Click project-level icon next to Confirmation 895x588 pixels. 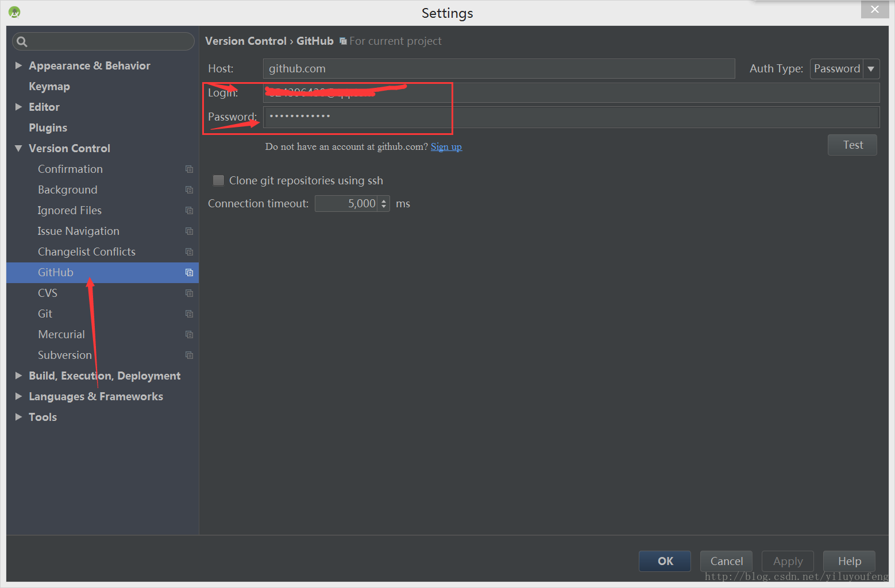click(x=189, y=169)
